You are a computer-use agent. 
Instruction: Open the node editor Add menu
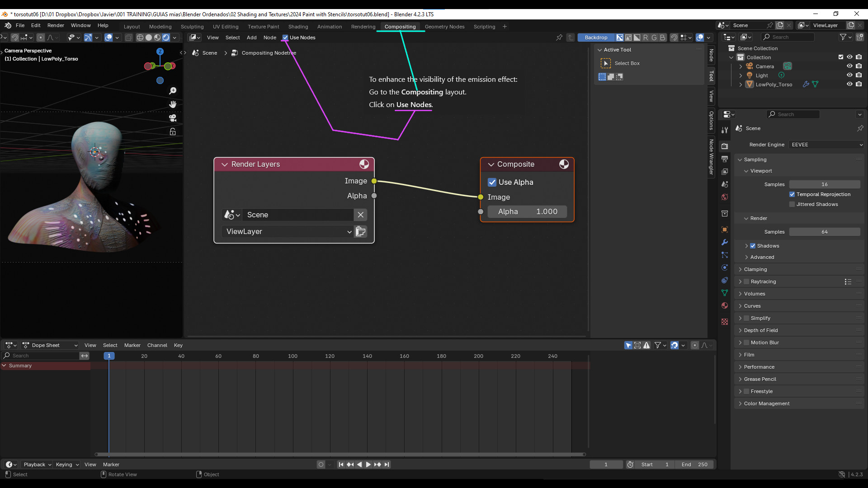coord(251,38)
